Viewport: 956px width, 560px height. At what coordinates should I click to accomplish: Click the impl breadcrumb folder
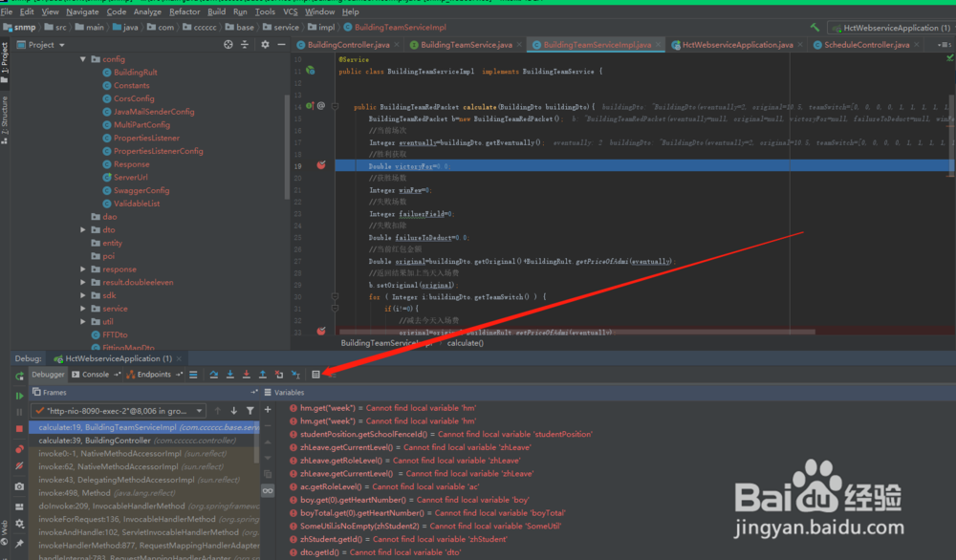tap(321, 28)
